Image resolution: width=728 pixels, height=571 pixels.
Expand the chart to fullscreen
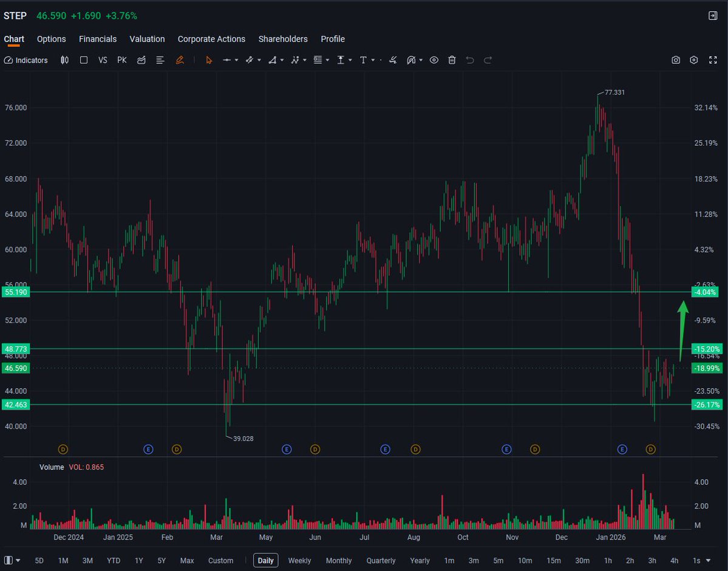pos(713,60)
